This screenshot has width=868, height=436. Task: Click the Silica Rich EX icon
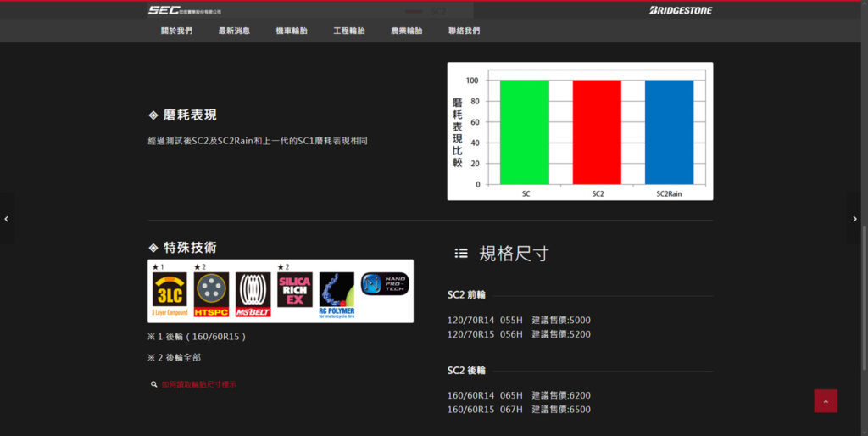[295, 290]
